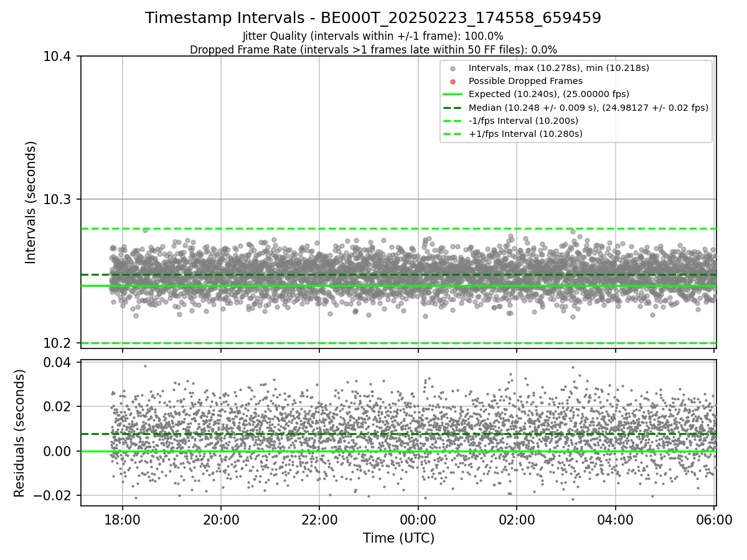
Task: Select legend entry 'Median (10.248 +/- 0.009 s)'
Action: pos(588,108)
